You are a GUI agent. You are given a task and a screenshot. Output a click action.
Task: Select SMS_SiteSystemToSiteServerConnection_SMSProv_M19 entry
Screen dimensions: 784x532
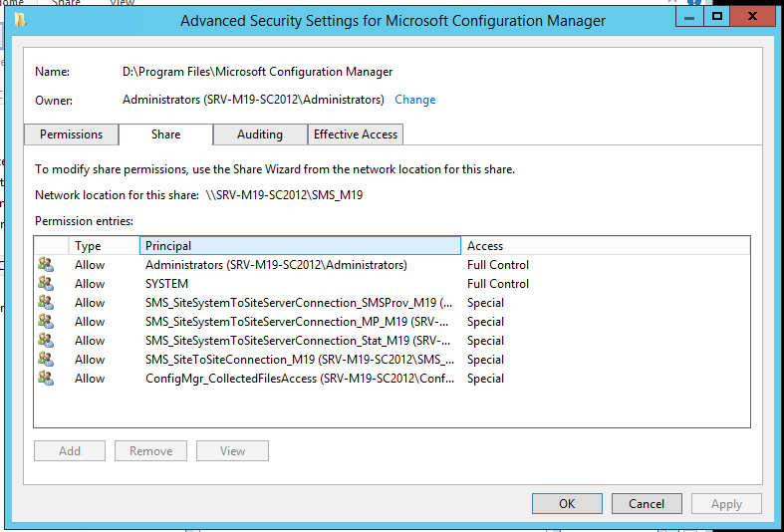392,303
